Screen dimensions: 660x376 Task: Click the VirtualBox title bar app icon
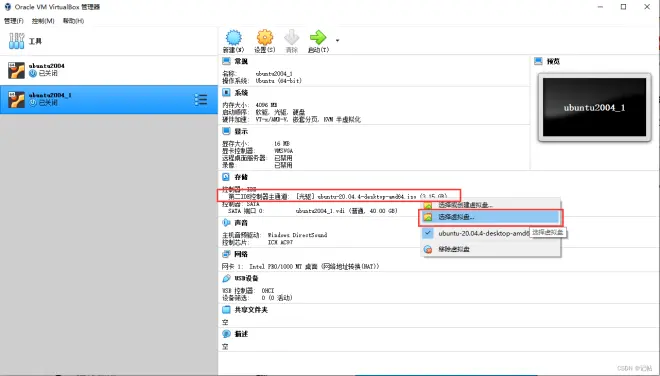(x=8, y=7)
